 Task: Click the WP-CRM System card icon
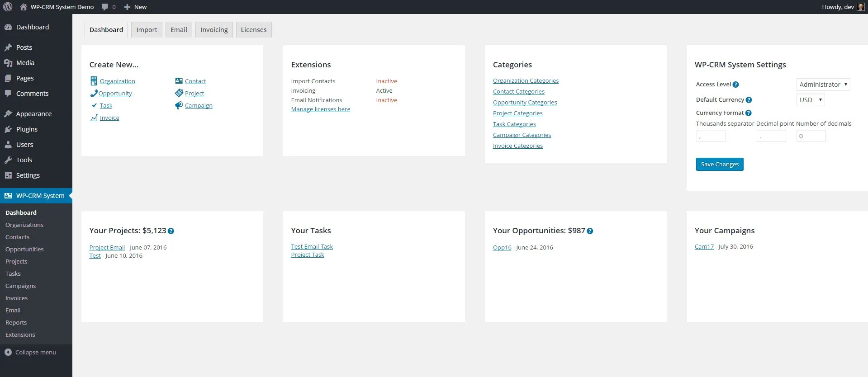(8, 196)
